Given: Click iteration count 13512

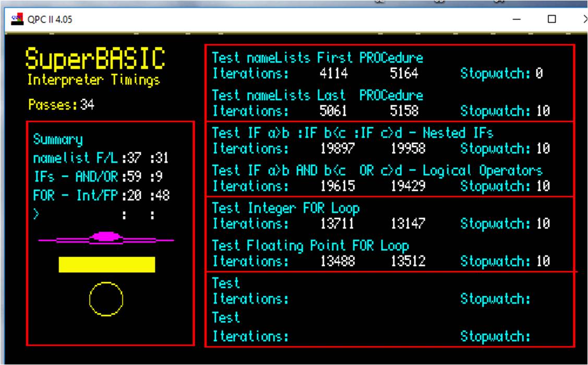Looking at the screenshot, I should (407, 261).
